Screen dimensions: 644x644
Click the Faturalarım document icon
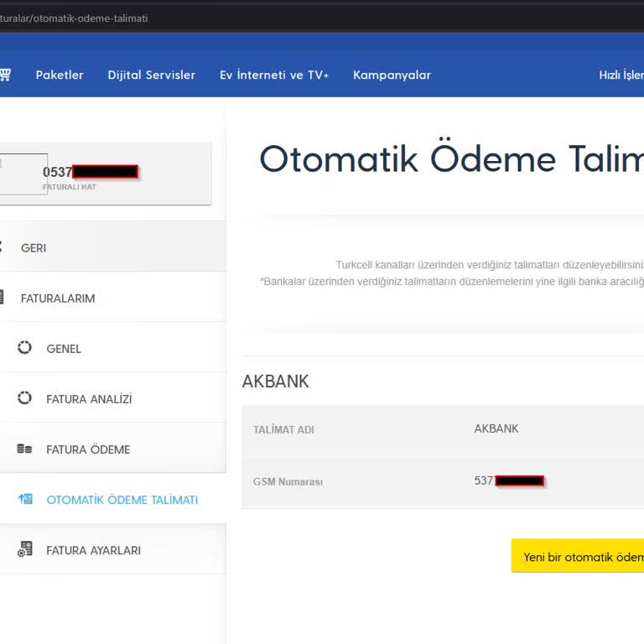point(2,298)
